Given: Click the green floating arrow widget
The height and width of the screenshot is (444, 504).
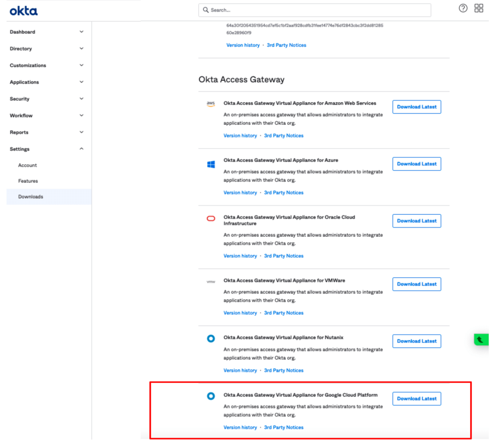Looking at the screenshot, I should (x=481, y=340).
